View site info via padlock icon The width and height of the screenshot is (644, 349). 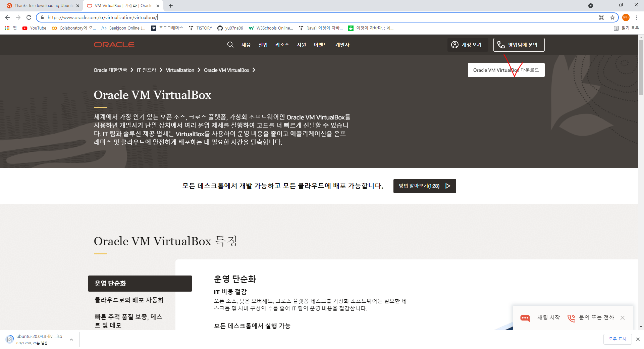(x=42, y=17)
